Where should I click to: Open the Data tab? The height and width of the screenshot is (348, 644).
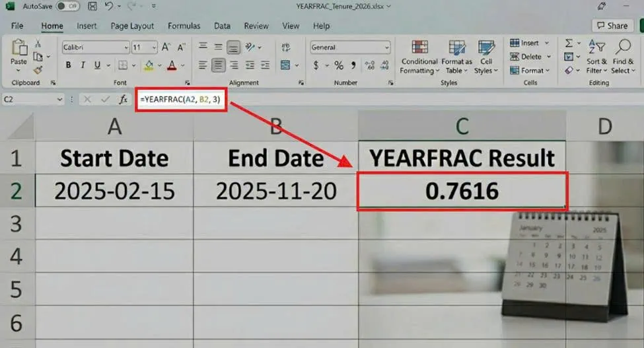tap(222, 26)
